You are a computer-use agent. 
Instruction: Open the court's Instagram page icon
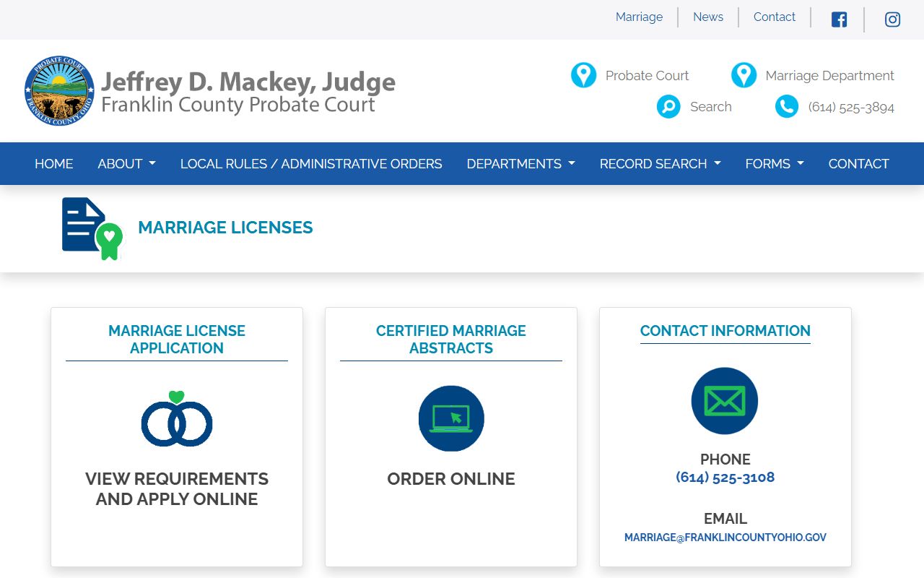[892, 20]
